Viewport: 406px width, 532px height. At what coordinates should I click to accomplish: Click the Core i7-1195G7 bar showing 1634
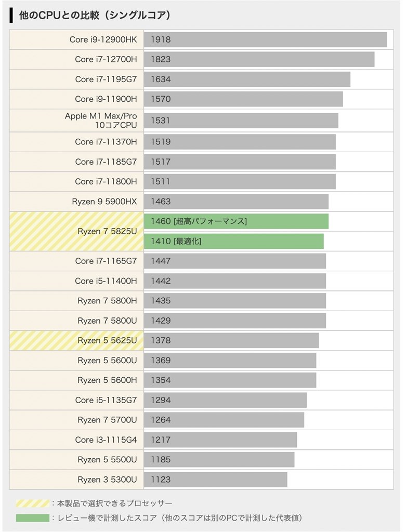(247, 79)
